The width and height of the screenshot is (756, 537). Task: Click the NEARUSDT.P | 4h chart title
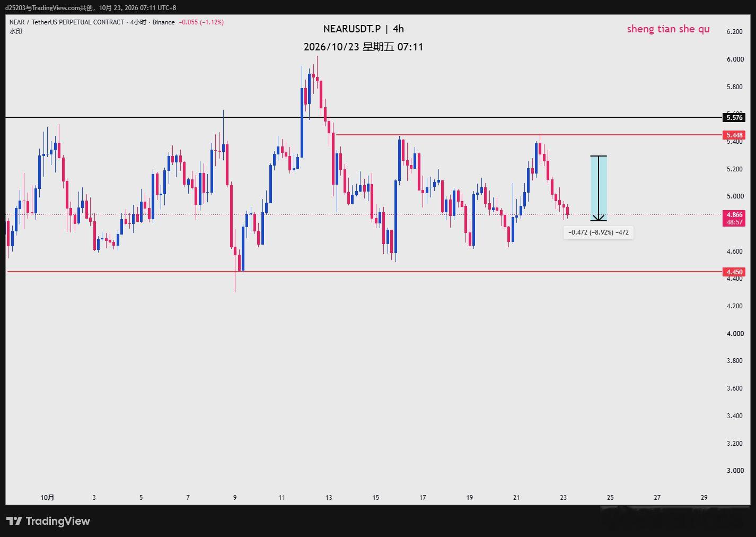364,29
